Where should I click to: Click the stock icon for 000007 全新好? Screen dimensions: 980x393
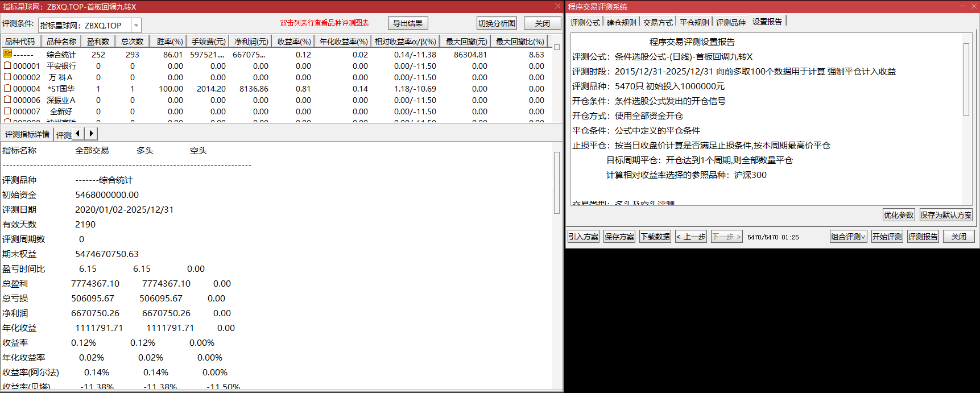7,111
